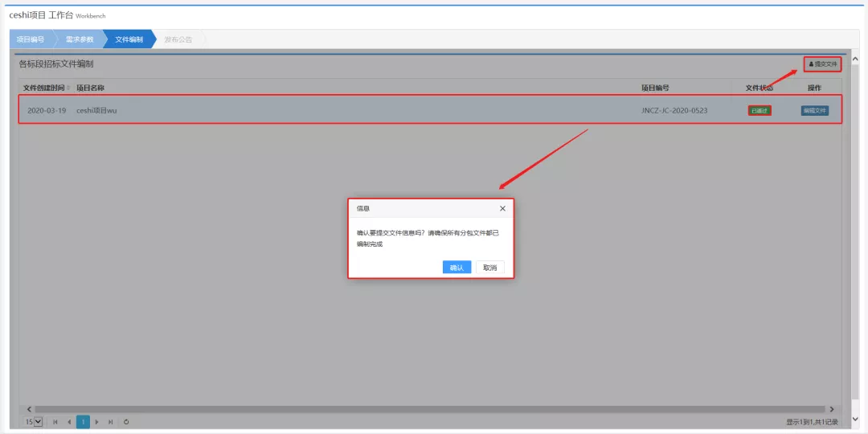This screenshot has height=434, width=868.
Task: Confirm submission with the 确认 button
Action: [457, 268]
